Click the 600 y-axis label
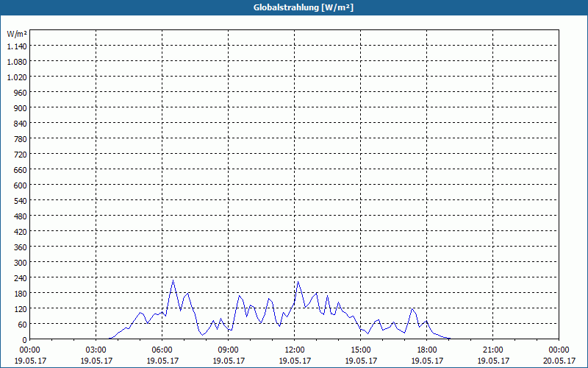 (21, 185)
